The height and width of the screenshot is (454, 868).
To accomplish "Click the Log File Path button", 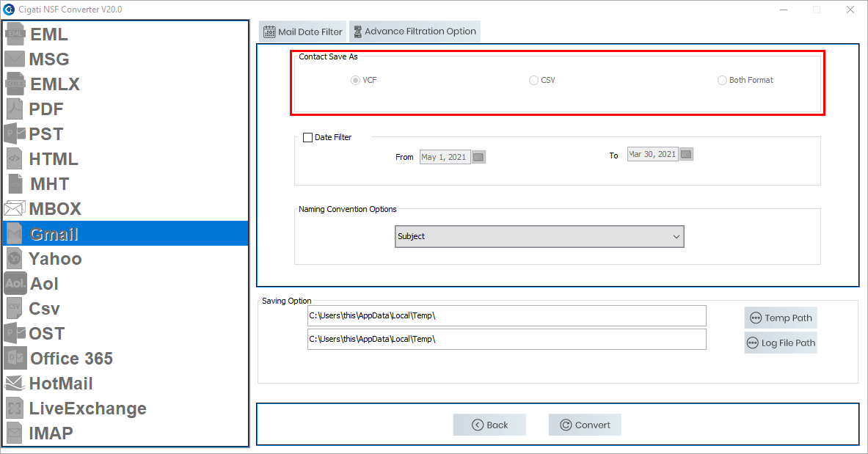I will point(781,343).
